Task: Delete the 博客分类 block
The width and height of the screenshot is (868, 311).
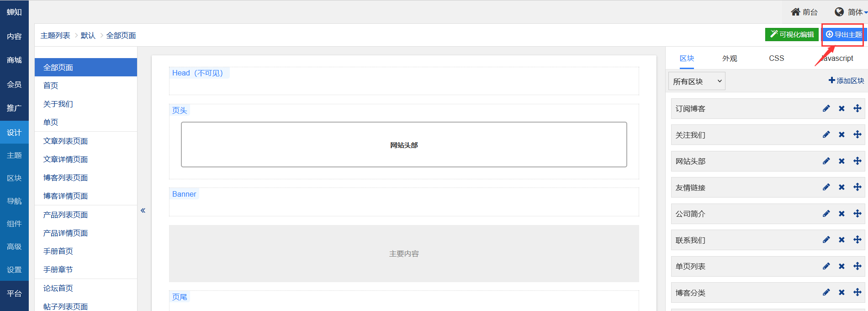Action: pyautogui.click(x=842, y=293)
